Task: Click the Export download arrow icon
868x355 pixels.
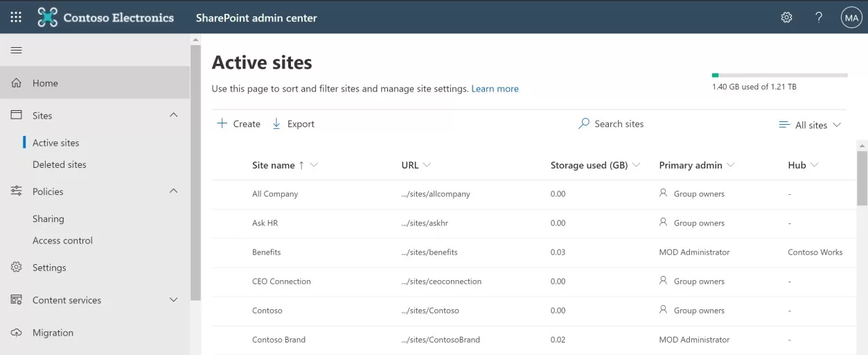Action: click(276, 123)
